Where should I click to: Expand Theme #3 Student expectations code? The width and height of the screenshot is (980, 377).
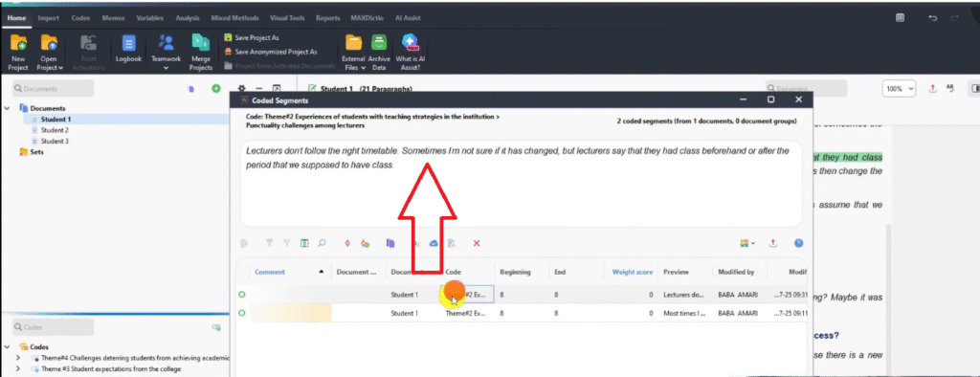17,369
